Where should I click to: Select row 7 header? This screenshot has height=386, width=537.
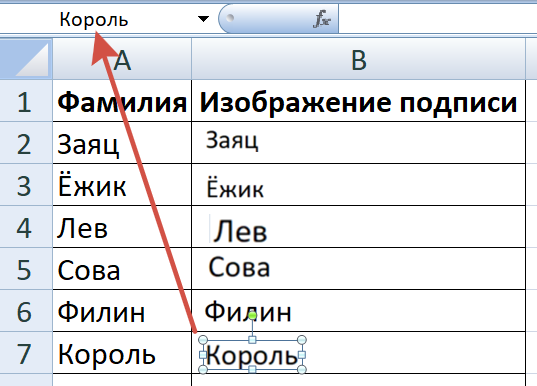pos(26,352)
